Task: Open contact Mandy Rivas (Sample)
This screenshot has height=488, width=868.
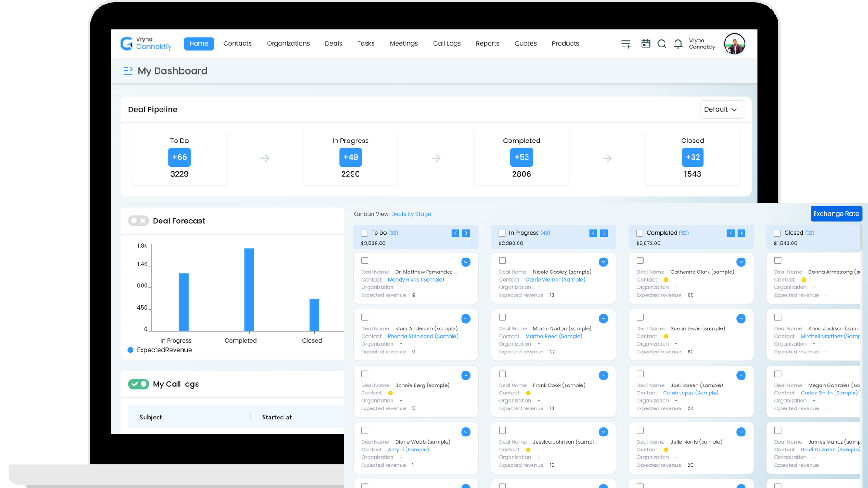Action: click(x=416, y=280)
